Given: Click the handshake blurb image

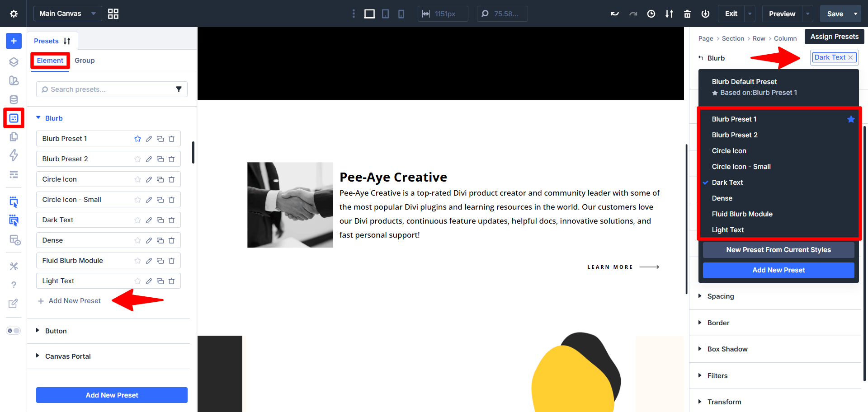Looking at the screenshot, I should pos(290,205).
